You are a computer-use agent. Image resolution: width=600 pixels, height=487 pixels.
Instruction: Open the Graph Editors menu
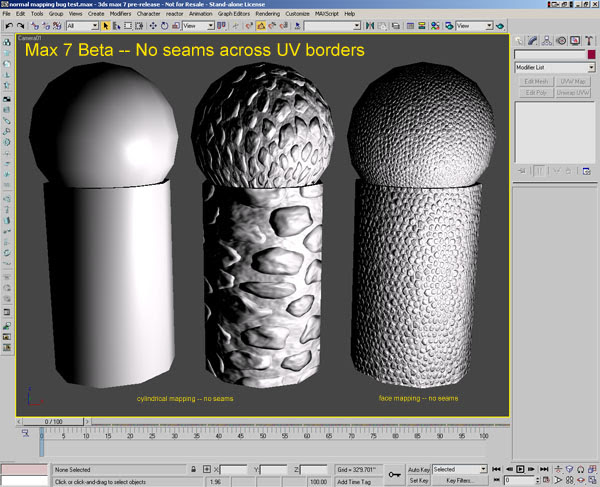pos(234,13)
